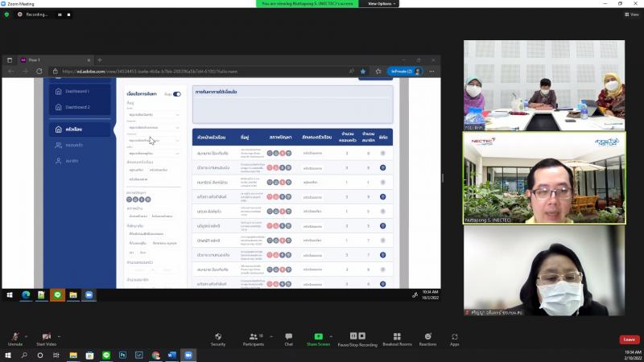The width and height of the screenshot is (644, 362).
Task: Click the blue last-column circle in the second table row
Action: [383, 167]
